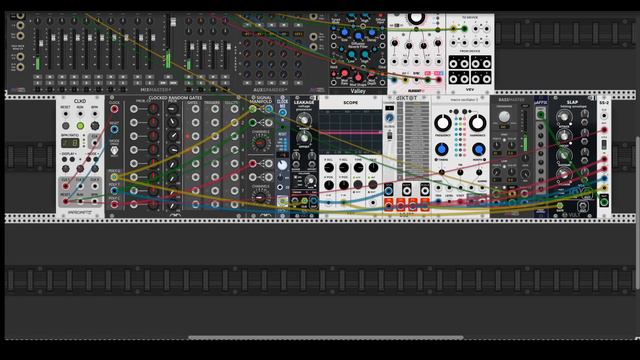
Task: Click the first-row TRIGGERS output jack
Action: (x=215, y=109)
